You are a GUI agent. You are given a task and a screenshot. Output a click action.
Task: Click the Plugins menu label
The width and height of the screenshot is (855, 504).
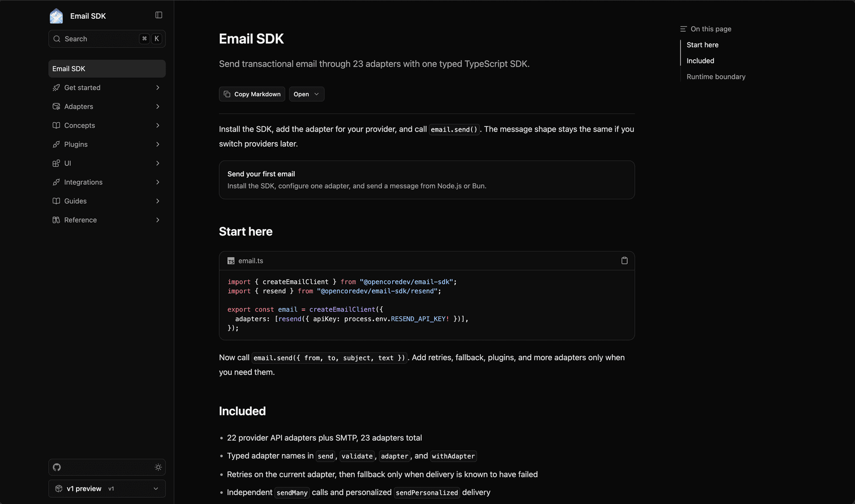click(76, 144)
